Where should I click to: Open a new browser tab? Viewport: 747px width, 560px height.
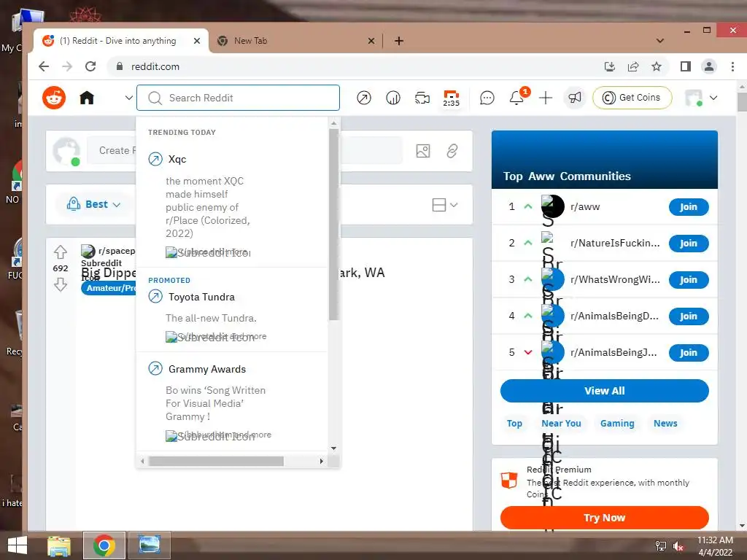pos(399,41)
